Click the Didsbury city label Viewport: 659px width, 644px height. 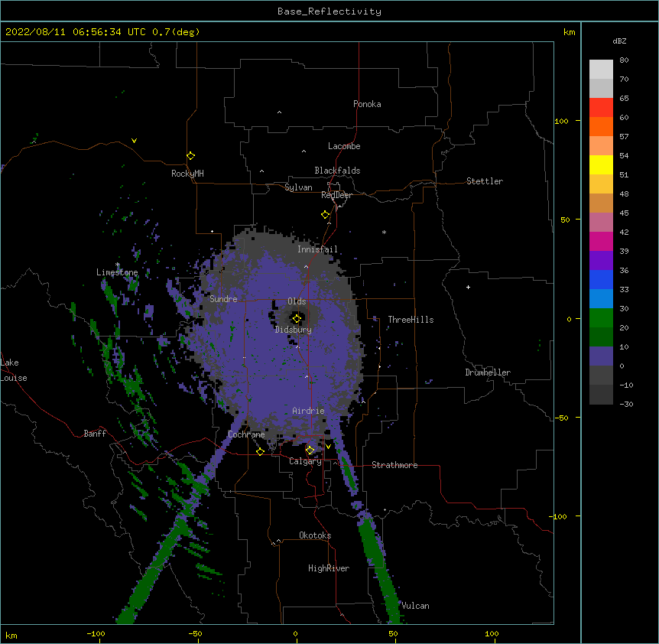[294, 330]
